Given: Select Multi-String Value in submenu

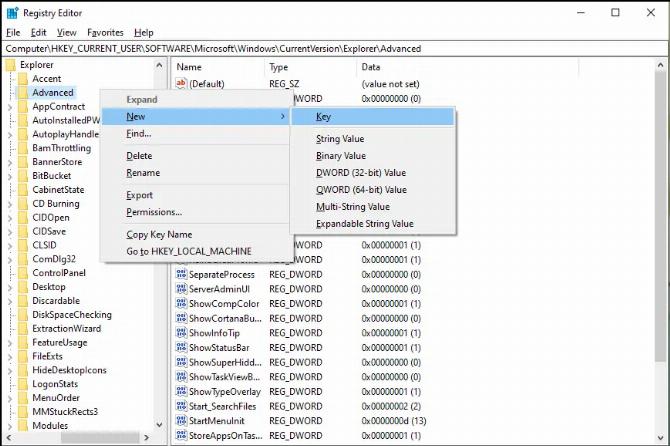Looking at the screenshot, I should pos(372,207).
